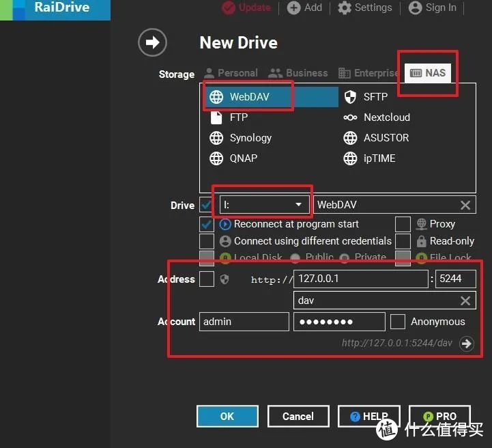Click the round arrow icon beside New Drive
This screenshot has width=492, height=448.
tap(152, 42)
